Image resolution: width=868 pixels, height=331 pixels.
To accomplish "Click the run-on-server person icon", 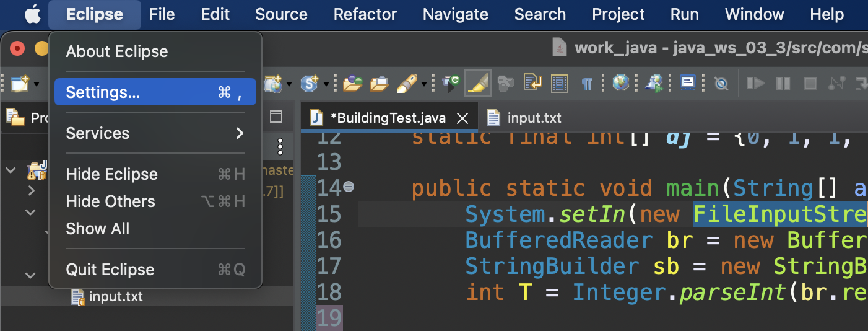I will click(654, 83).
